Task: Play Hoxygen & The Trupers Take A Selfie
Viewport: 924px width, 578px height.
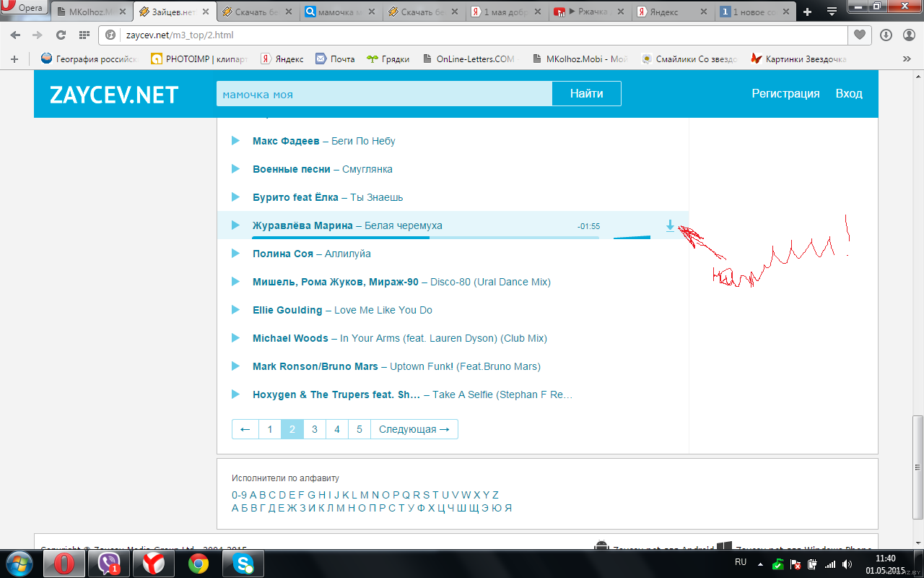Action: [235, 394]
